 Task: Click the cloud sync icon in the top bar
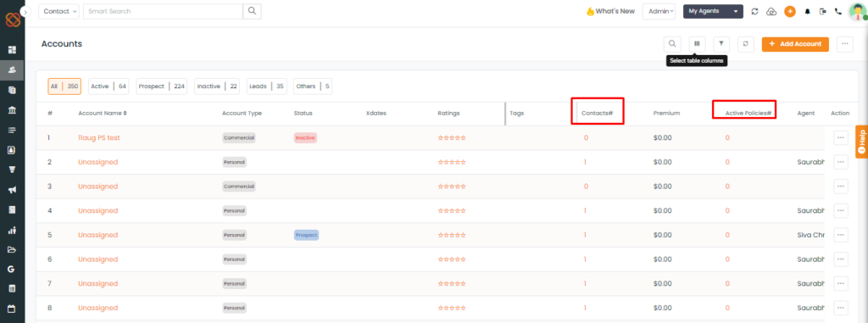click(x=771, y=11)
